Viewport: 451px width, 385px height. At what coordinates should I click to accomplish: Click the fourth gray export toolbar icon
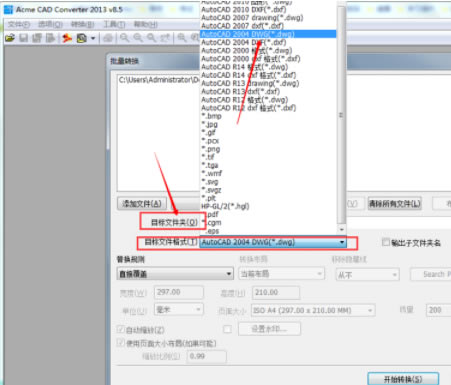(x=50, y=38)
